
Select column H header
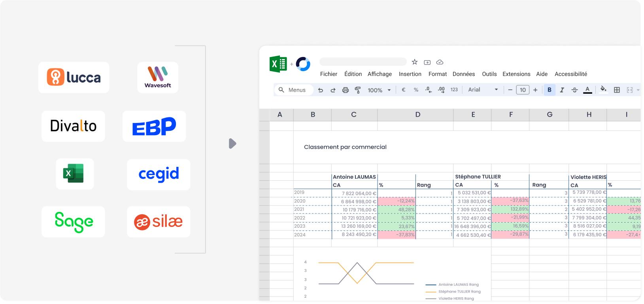589,115
